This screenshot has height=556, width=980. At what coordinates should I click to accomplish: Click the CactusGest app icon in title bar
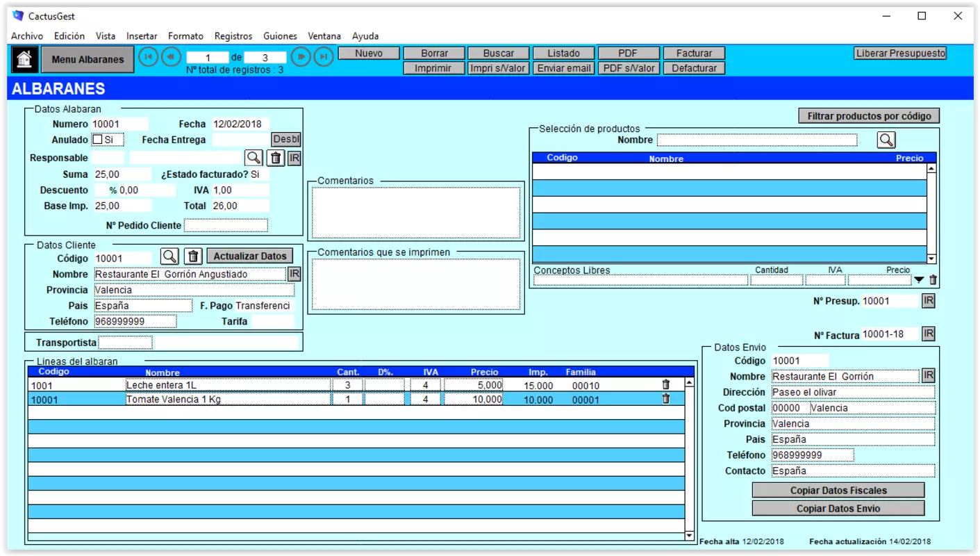pos(18,16)
